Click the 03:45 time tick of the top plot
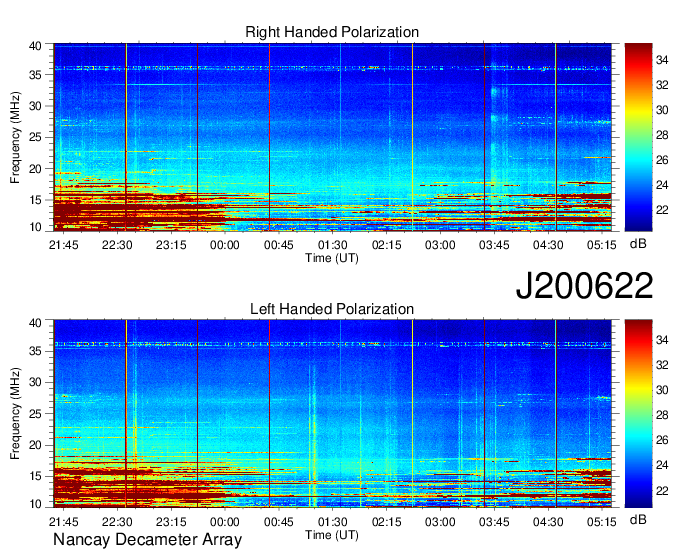The width and height of the screenshot is (680, 552). pos(494,245)
